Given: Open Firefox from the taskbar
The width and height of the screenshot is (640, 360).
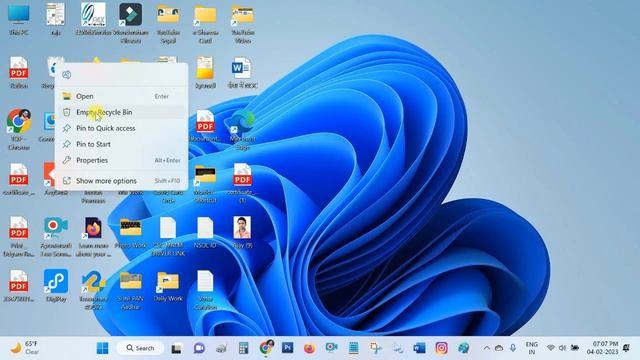Looking at the screenshot, I should point(309,348).
